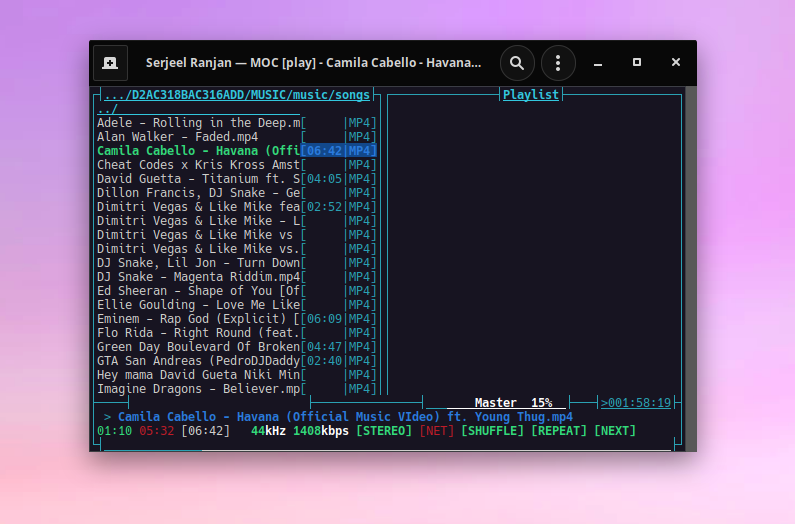Select Alan Walker - Faded.mp4
Viewport: 795px width, 524px height.
click(x=236, y=137)
